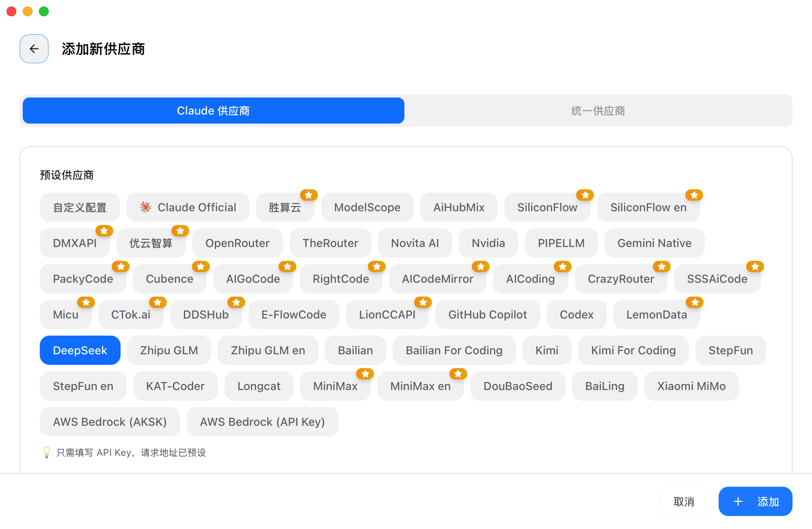The image size is (812, 529).
Task: Select the Micu provider
Action: click(66, 314)
